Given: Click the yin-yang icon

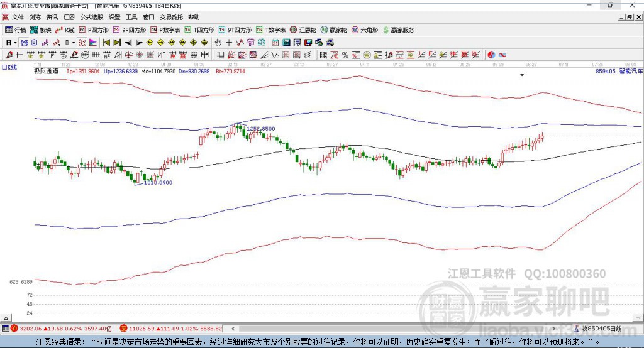Looking at the screenshot, I should click(x=491, y=55).
